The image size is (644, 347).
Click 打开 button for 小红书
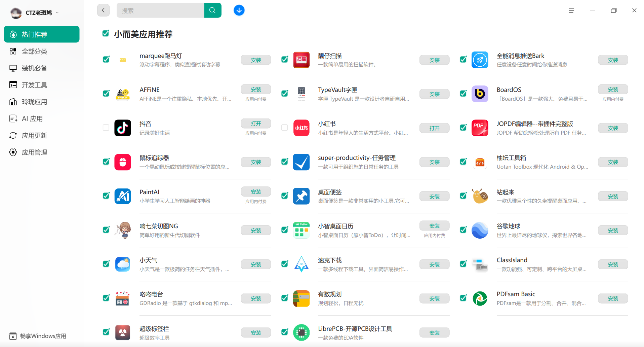pos(434,128)
